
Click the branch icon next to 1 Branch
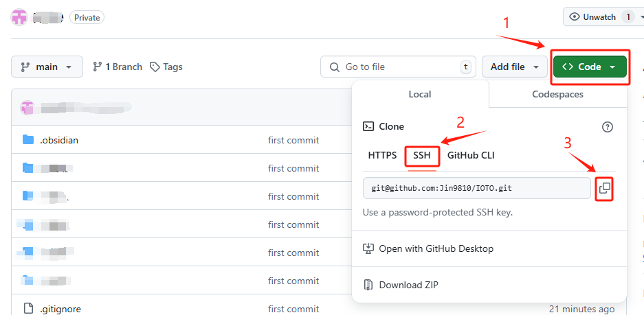98,67
